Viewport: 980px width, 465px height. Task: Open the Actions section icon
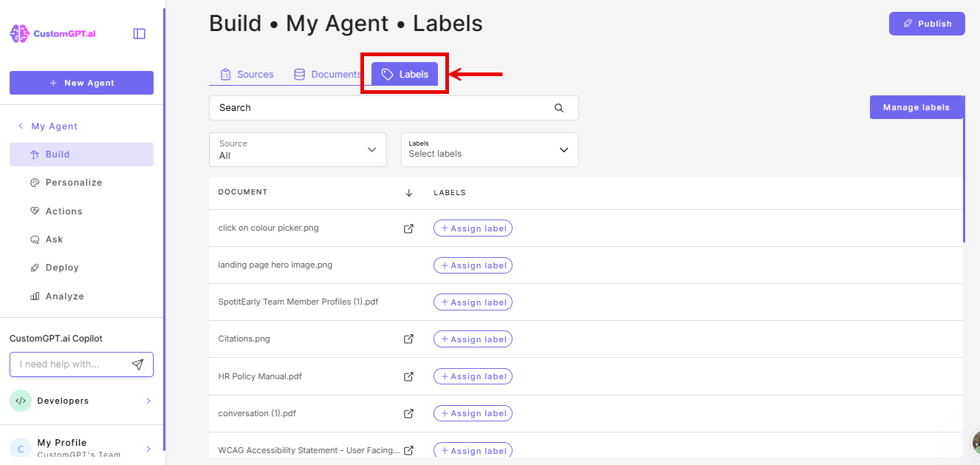click(x=34, y=211)
